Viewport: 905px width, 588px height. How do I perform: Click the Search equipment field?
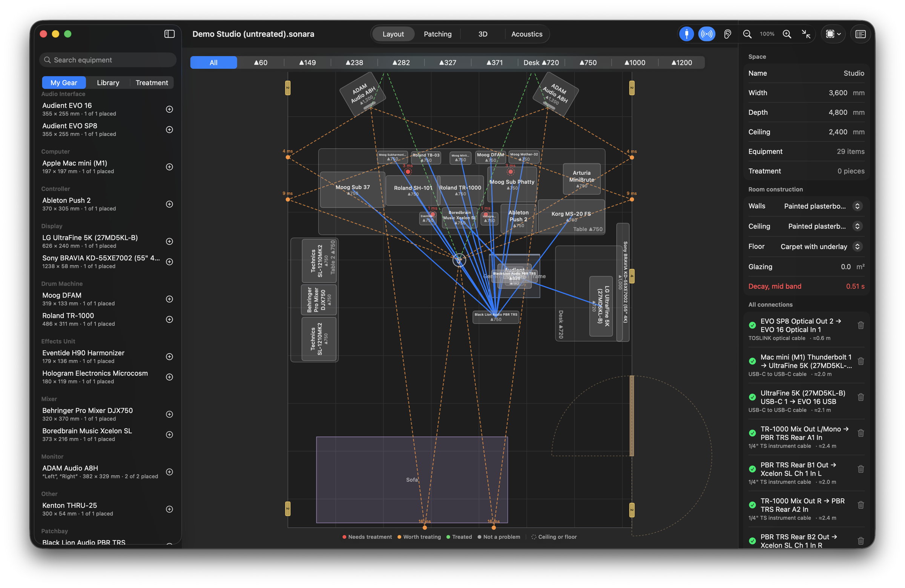pos(107,60)
